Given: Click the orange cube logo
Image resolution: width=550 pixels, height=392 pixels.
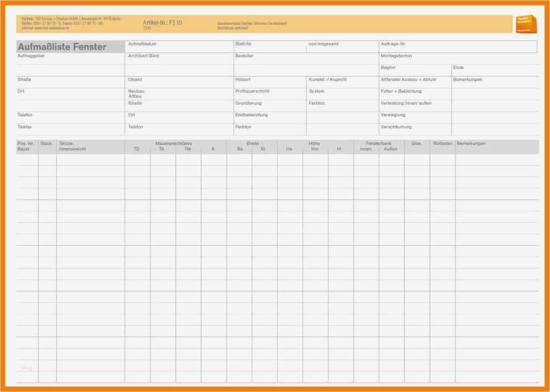Looking at the screenshot, I should click(526, 24).
